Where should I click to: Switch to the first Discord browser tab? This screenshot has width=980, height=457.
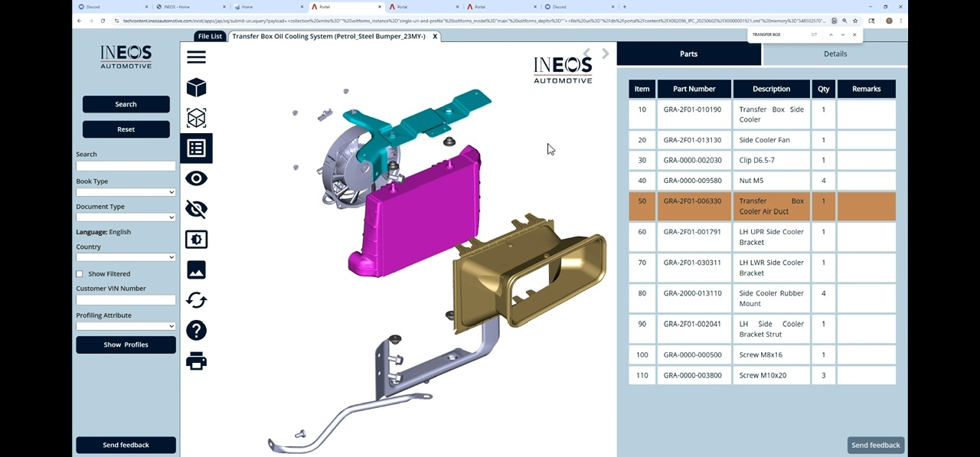point(113,6)
